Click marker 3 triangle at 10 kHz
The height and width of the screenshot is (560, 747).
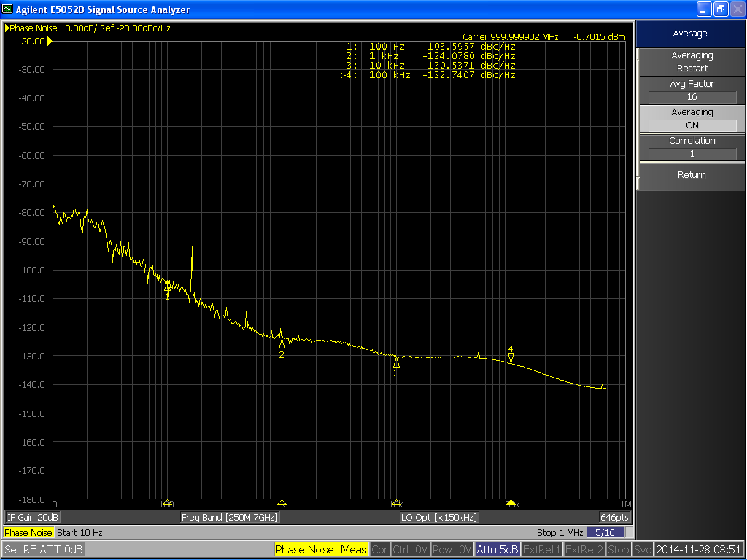tap(396, 362)
